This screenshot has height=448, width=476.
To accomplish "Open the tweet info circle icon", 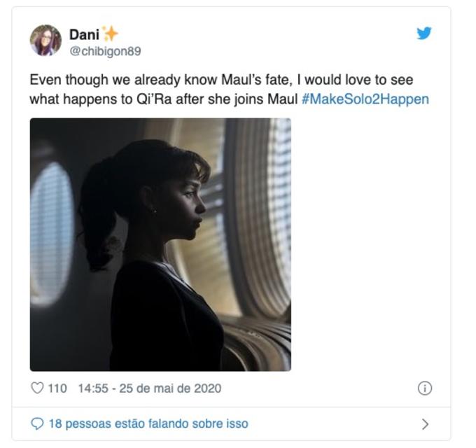I will click(x=424, y=388).
